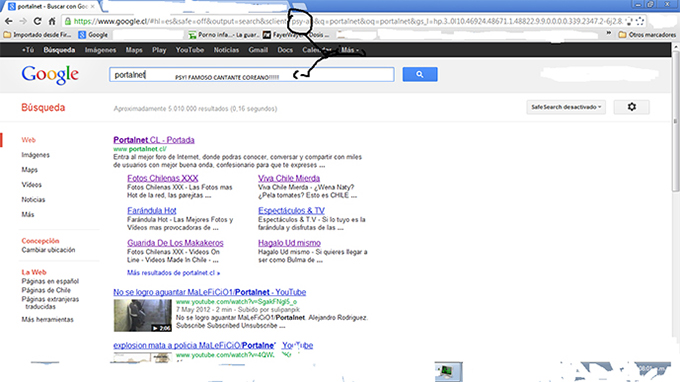Open the Otros marcadores bookmarks folder
Viewport: 680px width, 382px height.
tap(647, 35)
